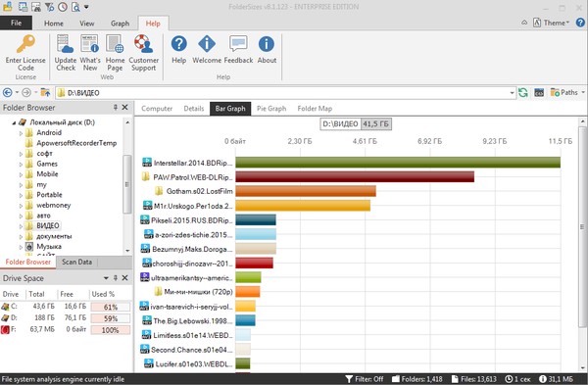Expand the Mobile folder node

pyautogui.click(x=21, y=174)
